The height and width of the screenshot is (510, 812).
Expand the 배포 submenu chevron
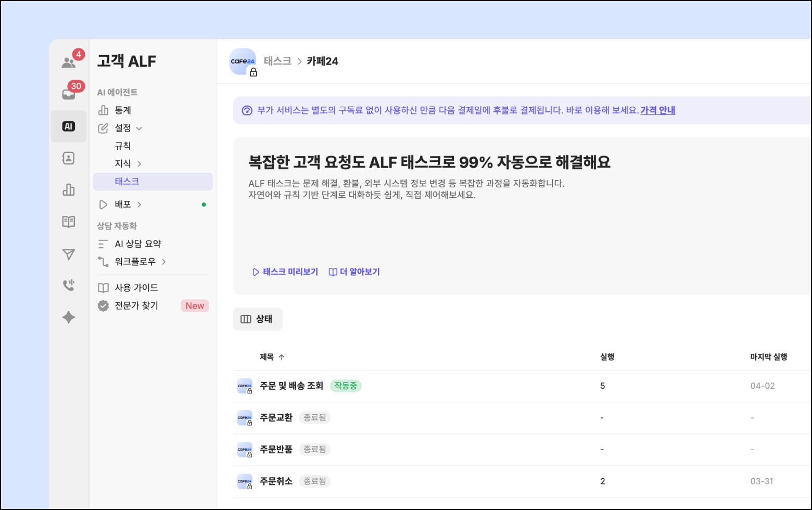point(139,205)
